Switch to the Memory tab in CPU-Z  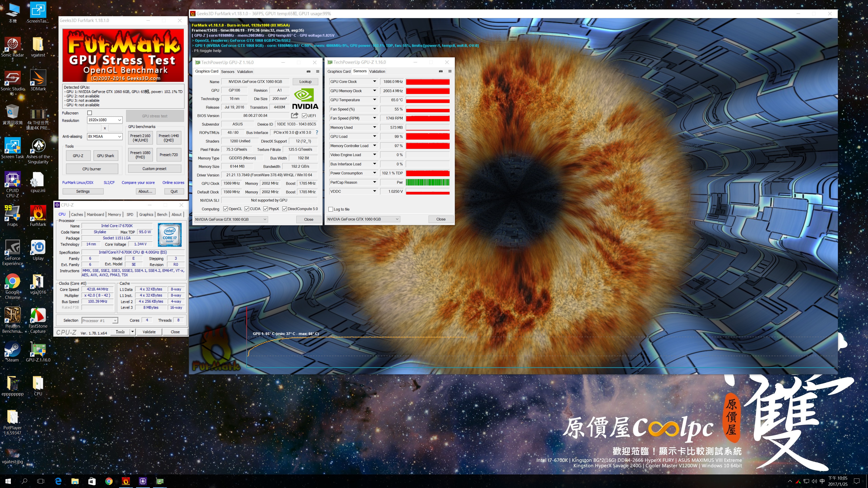[114, 215]
